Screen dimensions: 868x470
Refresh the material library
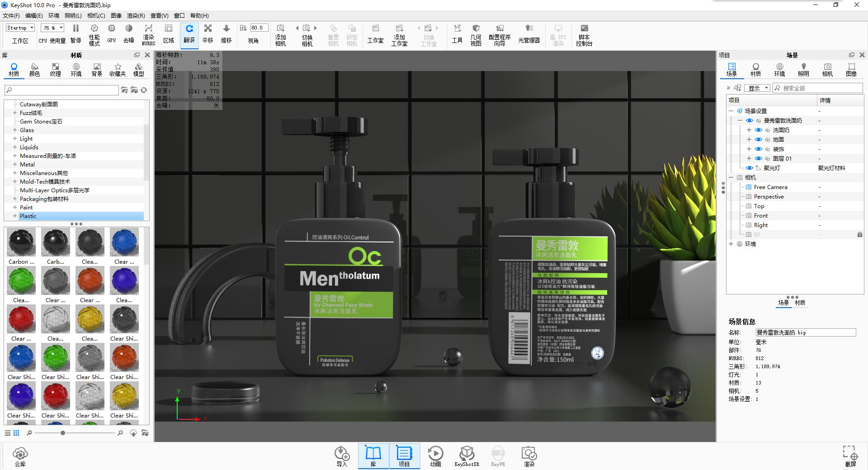click(x=144, y=90)
